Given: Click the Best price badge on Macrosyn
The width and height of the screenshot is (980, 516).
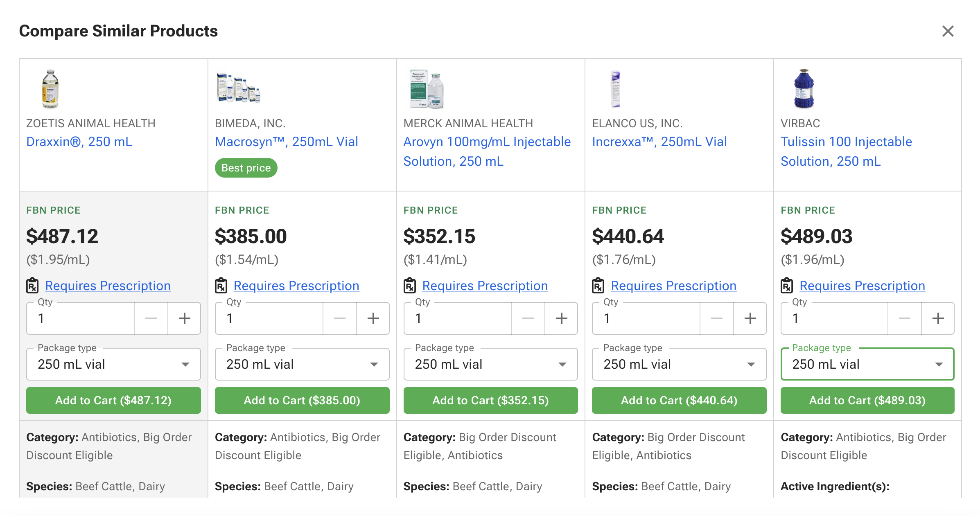Looking at the screenshot, I should [246, 167].
